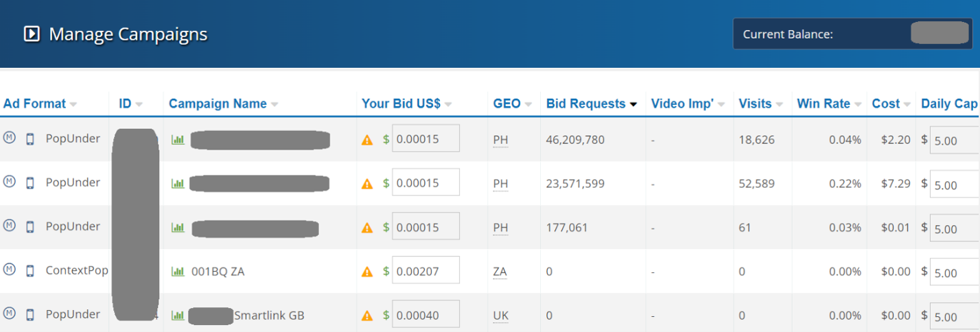Edit the bid field in the 46,209,780 row
Viewport: 980px width, 332px height.
point(425,139)
